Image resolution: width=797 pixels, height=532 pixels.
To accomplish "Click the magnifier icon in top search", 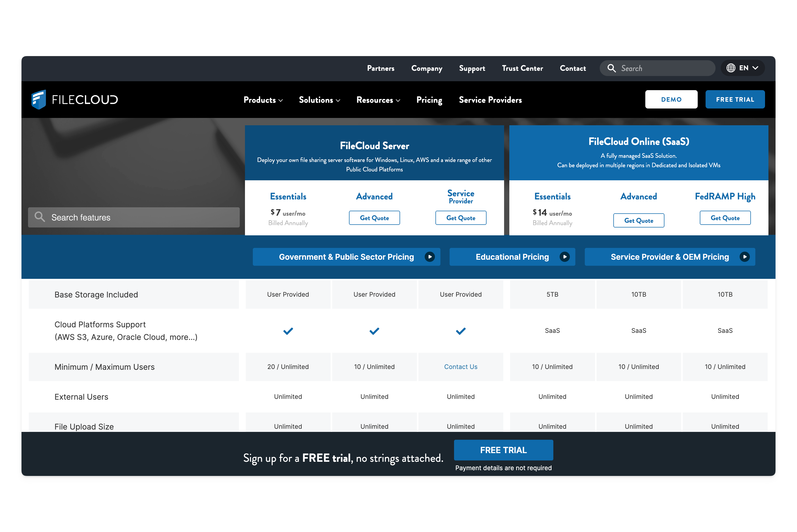I will point(611,68).
